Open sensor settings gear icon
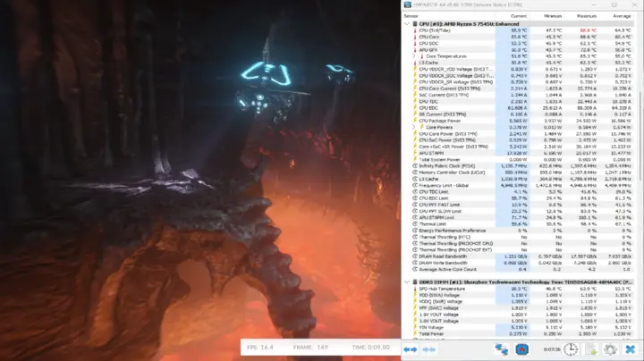The width and height of the screenshot is (644, 361). pyautogui.click(x=610, y=349)
